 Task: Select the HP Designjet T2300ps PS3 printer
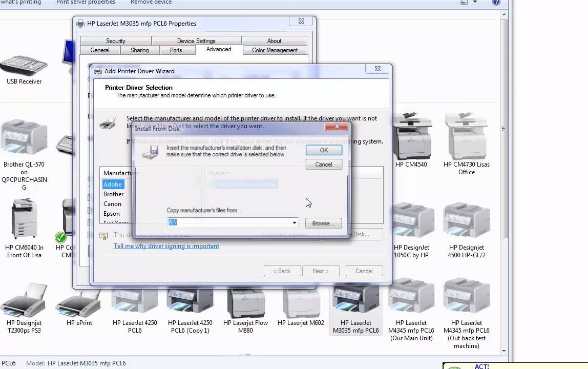pyautogui.click(x=24, y=300)
